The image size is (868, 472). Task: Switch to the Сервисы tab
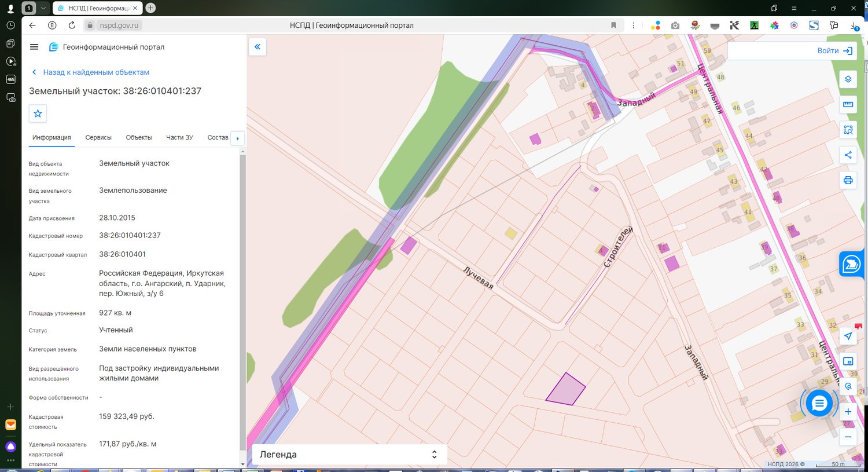98,138
